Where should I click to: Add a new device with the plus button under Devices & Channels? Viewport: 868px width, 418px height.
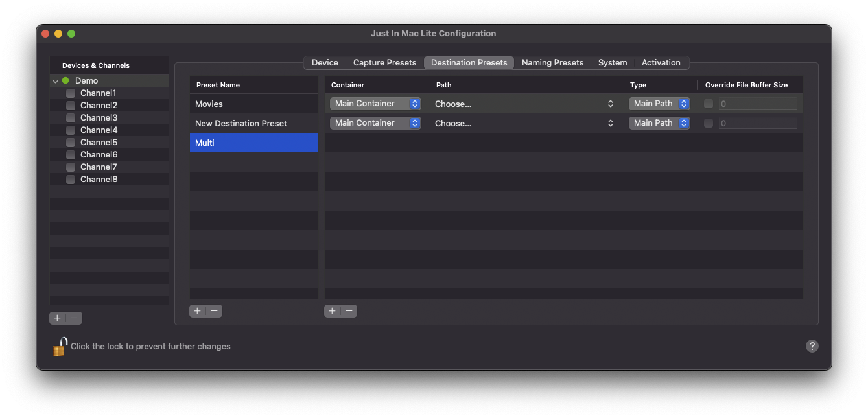click(x=58, y=318)
